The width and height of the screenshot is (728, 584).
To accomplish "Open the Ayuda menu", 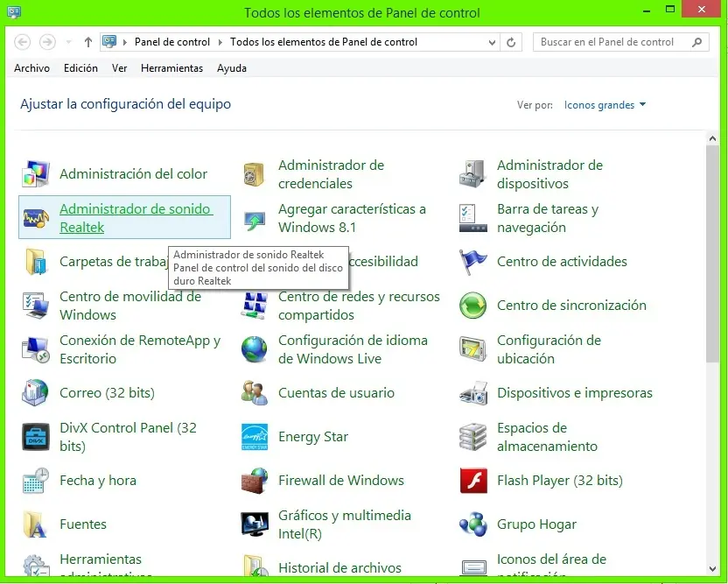I will coord(232,68).
